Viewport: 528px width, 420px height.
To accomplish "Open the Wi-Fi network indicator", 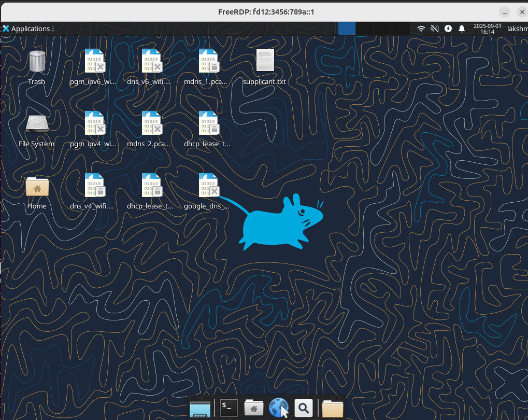I will click(421, 29).
